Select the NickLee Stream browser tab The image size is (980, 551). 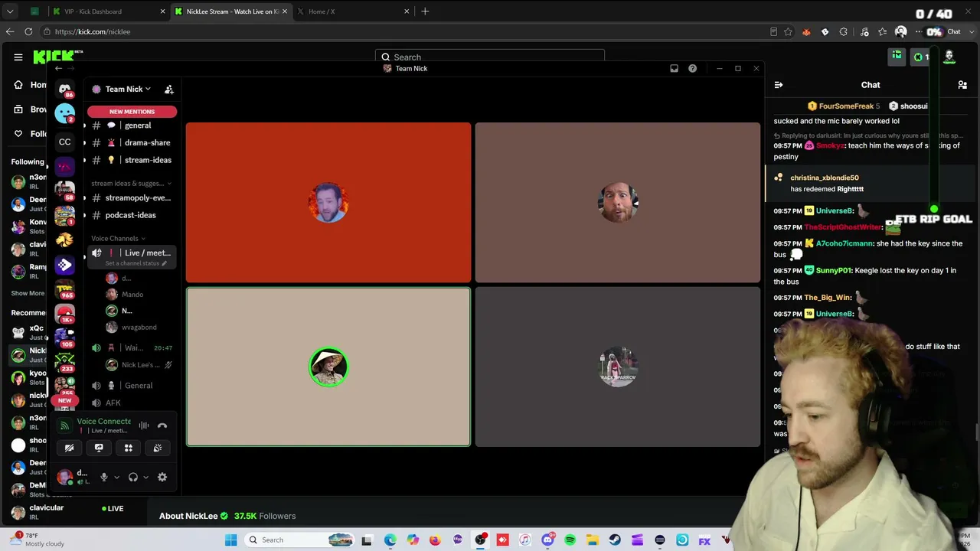[230, 11]
